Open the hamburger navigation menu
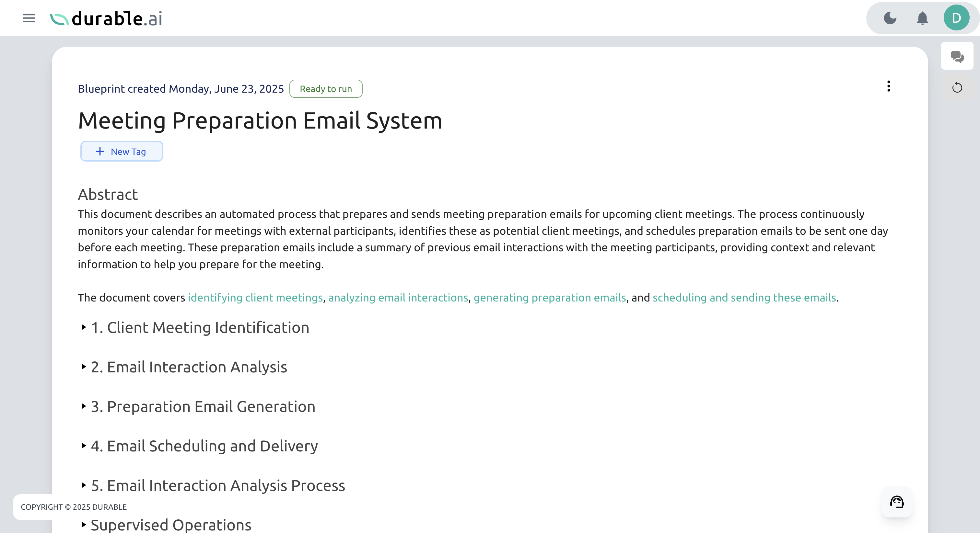 pyautogui.click(x=29, y=18)
